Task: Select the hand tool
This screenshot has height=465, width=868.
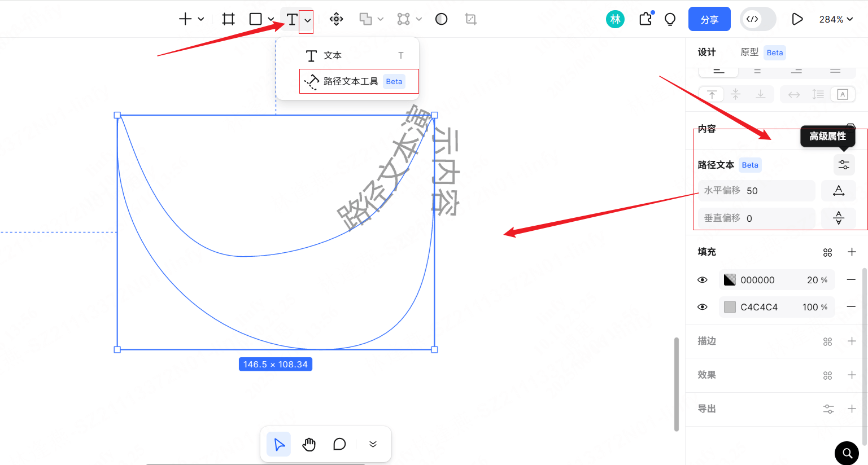Action: [309, 444]
